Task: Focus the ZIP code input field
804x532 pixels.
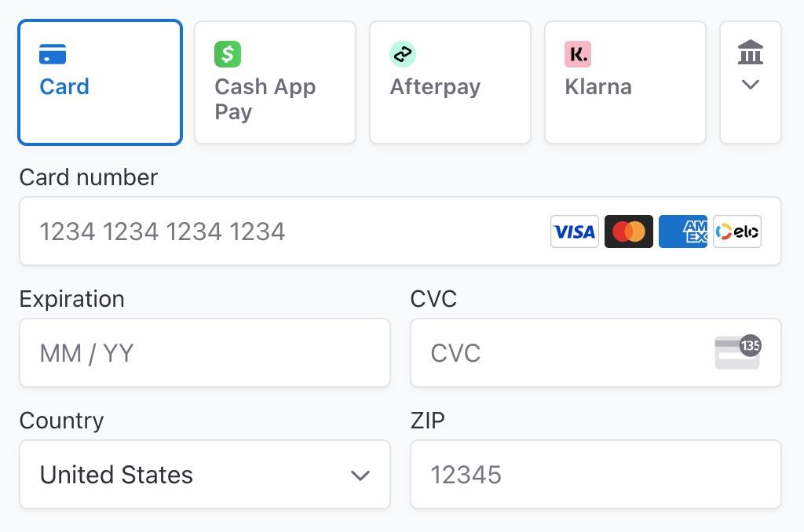Action: click(x=596, y=475)
